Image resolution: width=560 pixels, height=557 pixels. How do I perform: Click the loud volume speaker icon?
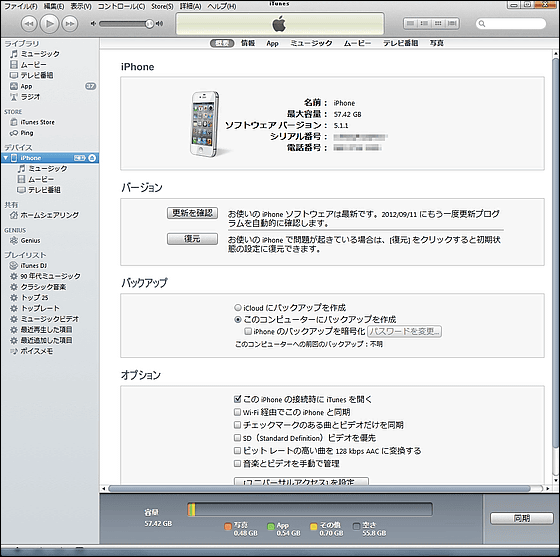click(x=159, y=24)
